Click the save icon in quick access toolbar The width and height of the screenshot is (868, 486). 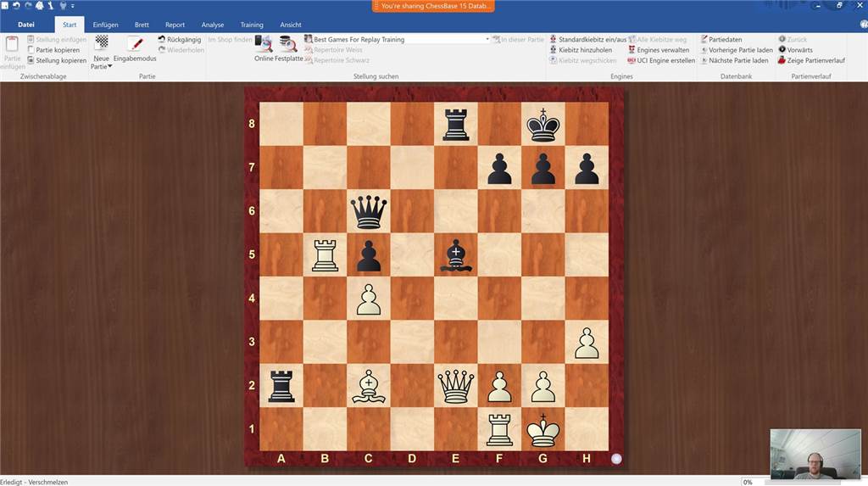(5, 6)
